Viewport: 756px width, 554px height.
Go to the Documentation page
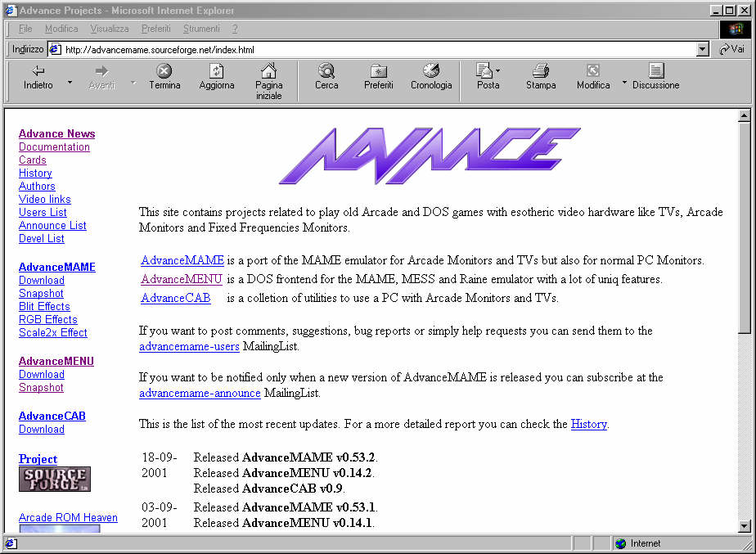[x=54, y=146]
